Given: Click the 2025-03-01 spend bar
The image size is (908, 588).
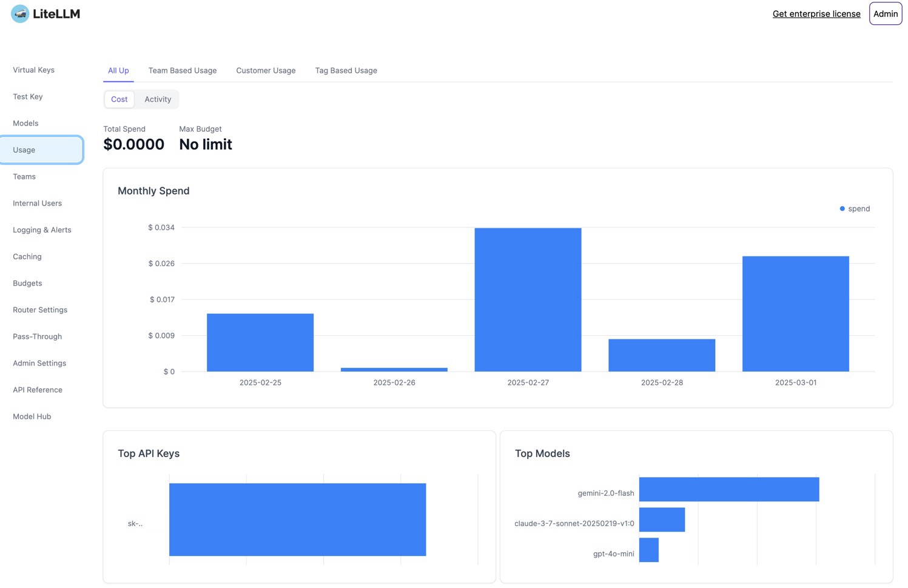Looking at the screenshot, I should [795, 313].
